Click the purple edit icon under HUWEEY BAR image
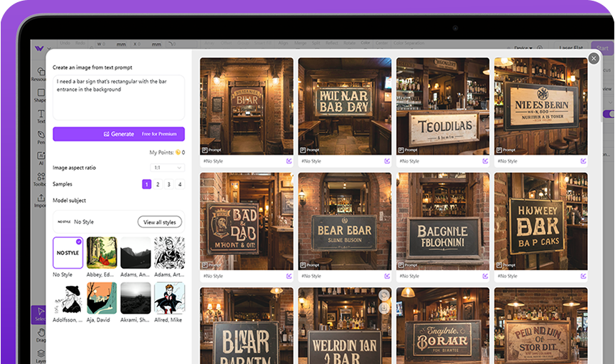Image resolution: width=615 pixels, height=364 pixels. [583, 276]
